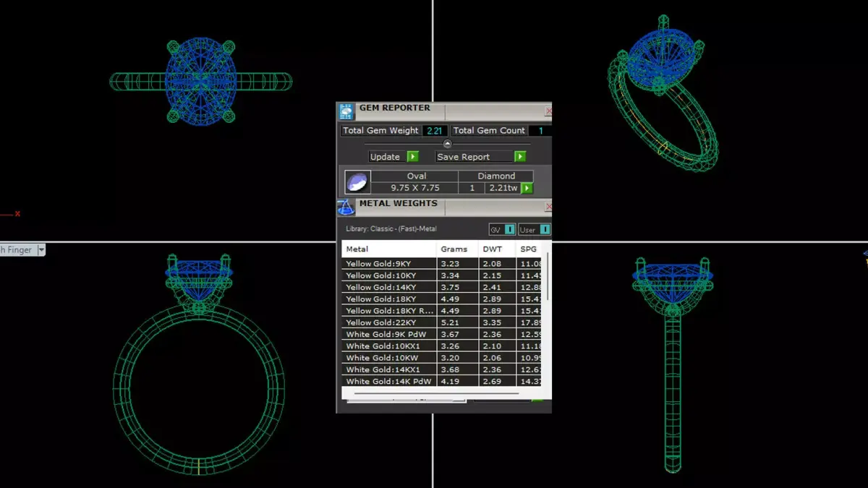Viewport: 868px width, 488px height.
Task: Click the Grams column header
Action: (458, 249)
